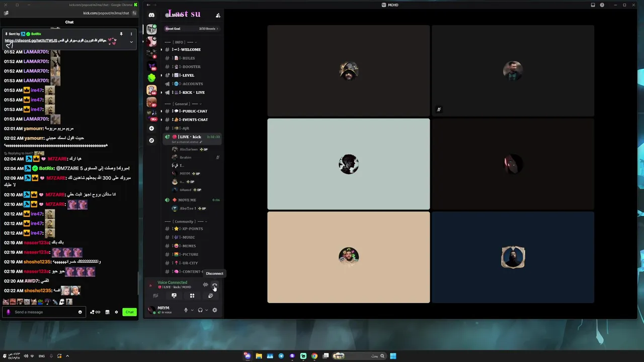The height and width of the screenshot is (362, 644).
Task: Open Discord inbox icon in title bar
Action: click(593, 5)
